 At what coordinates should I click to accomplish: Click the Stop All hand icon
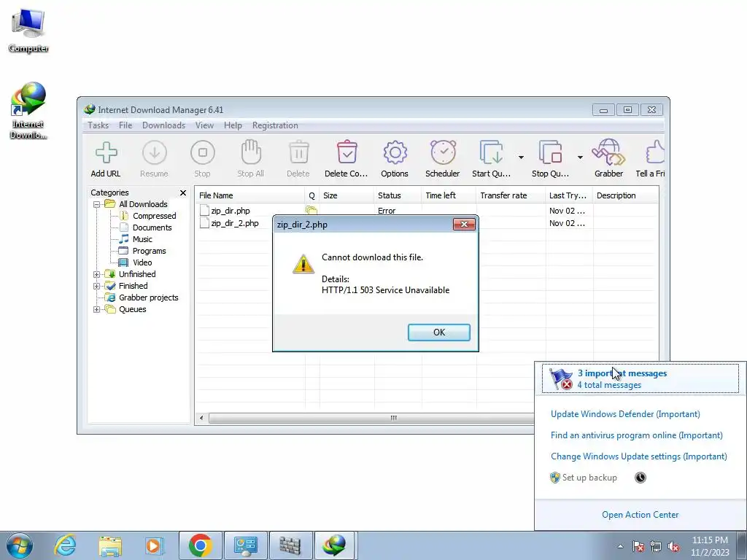251,152
